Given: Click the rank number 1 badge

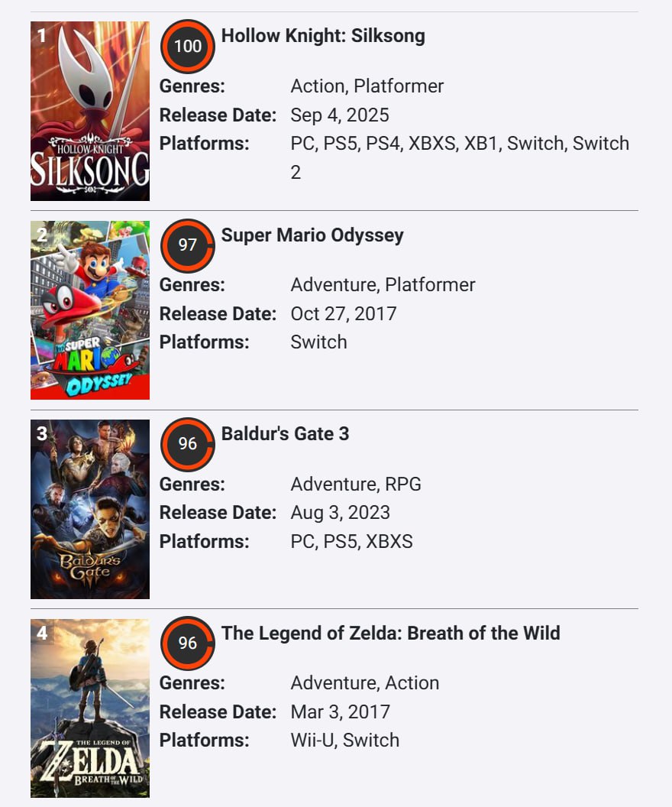Looking at the screenshot, I should (42, 35).
